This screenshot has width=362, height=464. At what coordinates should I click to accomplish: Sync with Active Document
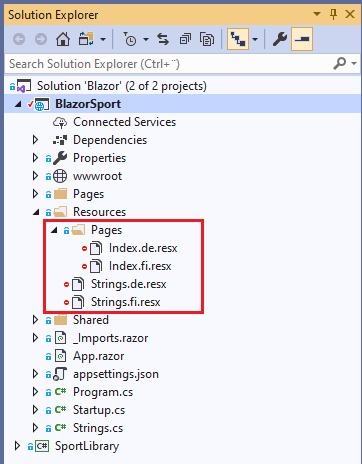click(163, 39)
